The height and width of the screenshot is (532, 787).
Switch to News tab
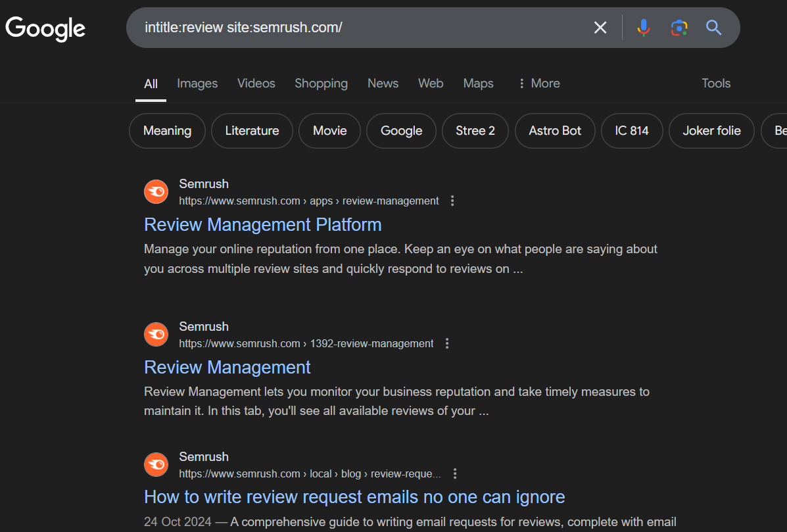tap(383, 84)
